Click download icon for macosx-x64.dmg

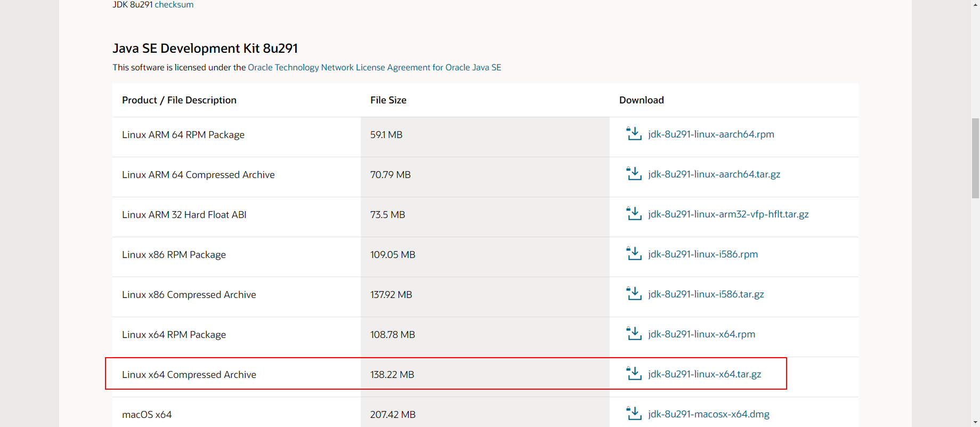(x=634, y=414)
